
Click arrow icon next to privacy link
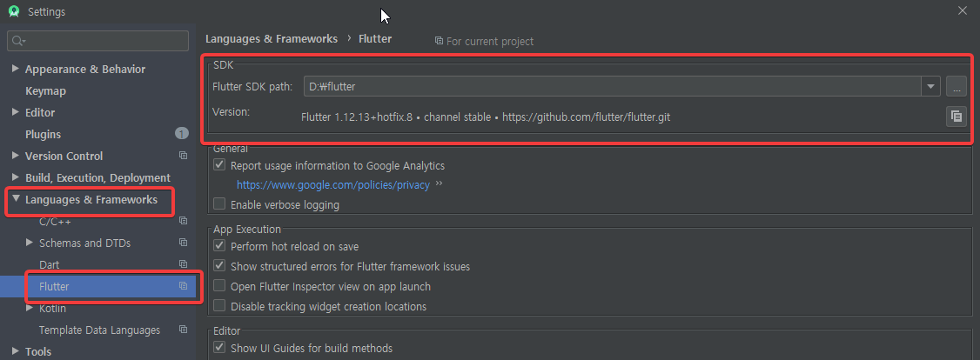(x=439, y=184)
